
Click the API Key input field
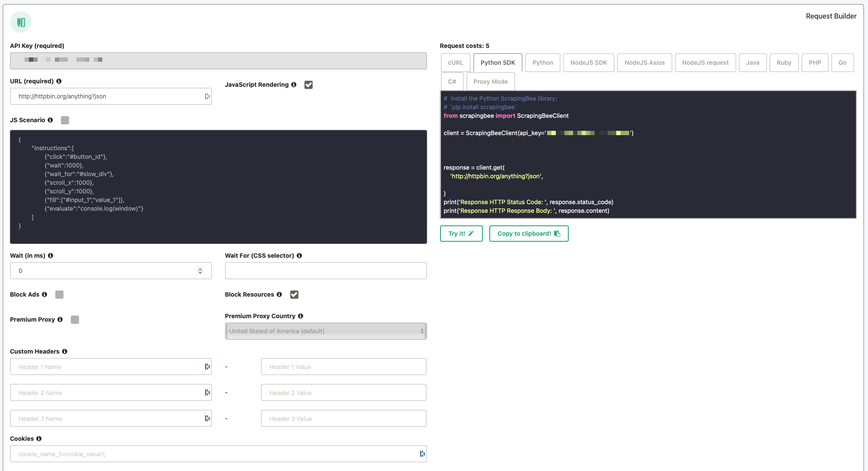tap(219, 61)
